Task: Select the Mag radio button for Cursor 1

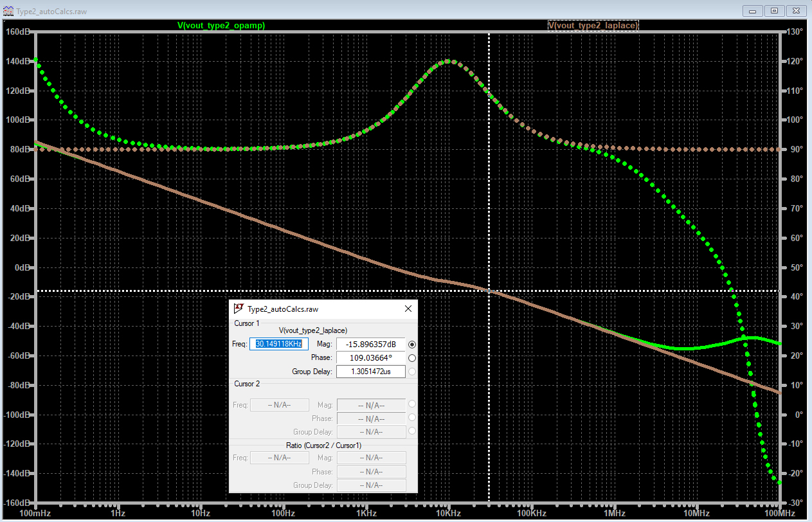Action: [411, 345]
